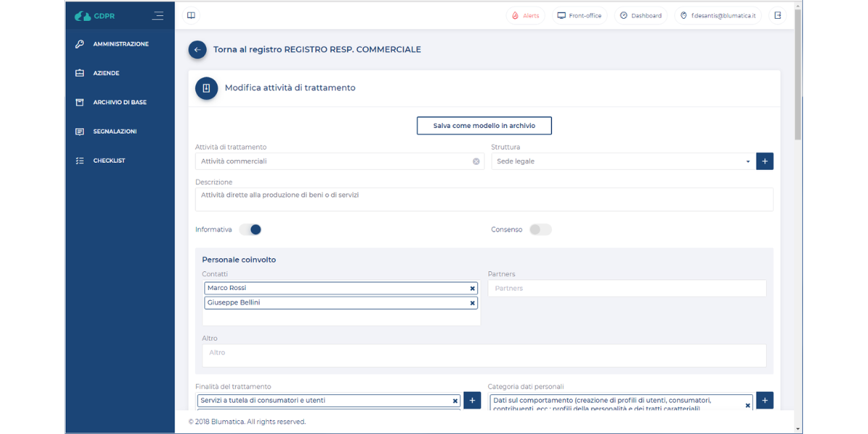Enable the Consenso toggle
This screenshot has height=434, width=868.
540,229
